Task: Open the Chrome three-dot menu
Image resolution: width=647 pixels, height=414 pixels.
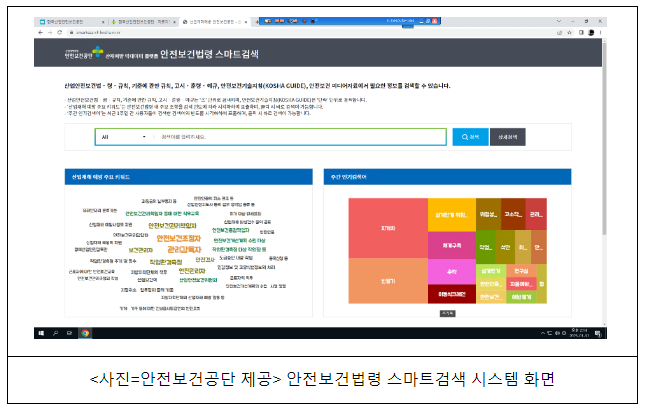Action: [600, 32]
